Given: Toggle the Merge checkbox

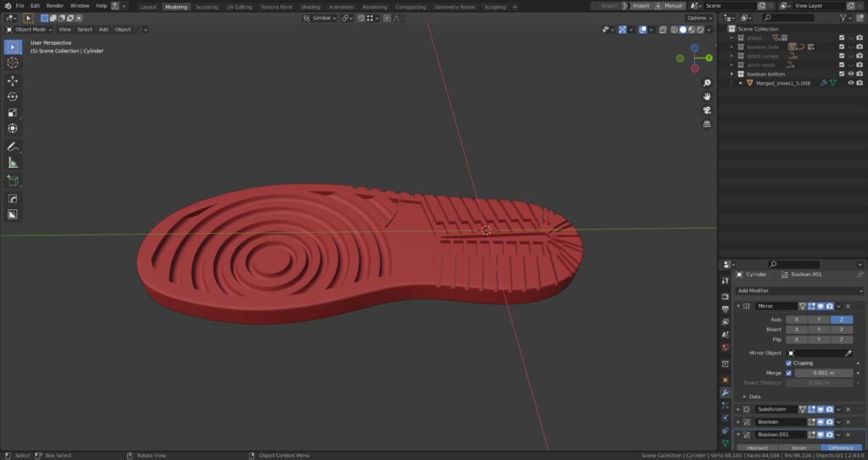Looking at the screenshot, I should pos(789,373).
